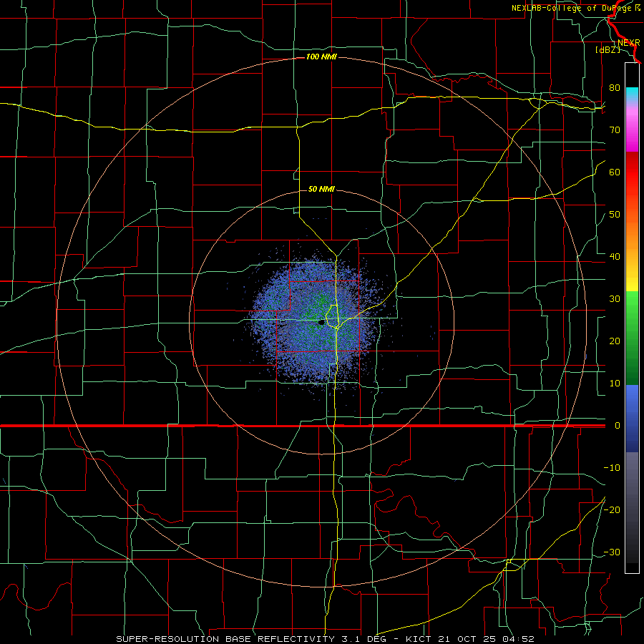Click the 30 value on dBZ scale
Screen dimensions: 644x644
[x=615, y=298]
